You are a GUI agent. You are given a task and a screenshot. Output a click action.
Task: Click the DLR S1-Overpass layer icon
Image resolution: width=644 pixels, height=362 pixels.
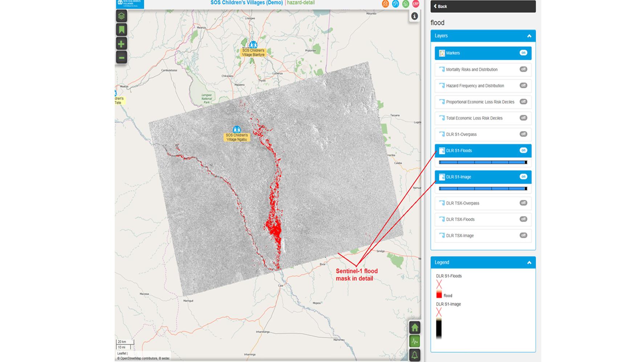pyautogui.click(x=442, y=134)
